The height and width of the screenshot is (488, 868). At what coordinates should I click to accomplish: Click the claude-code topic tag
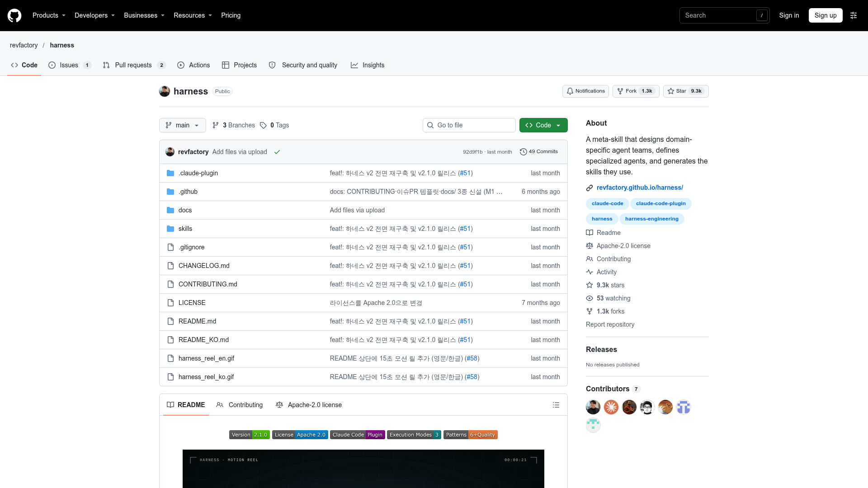coord(607,203)
